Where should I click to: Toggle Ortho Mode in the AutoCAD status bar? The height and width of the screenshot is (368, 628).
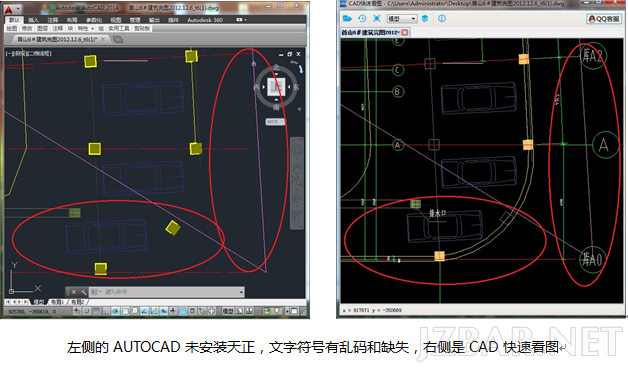105,311
